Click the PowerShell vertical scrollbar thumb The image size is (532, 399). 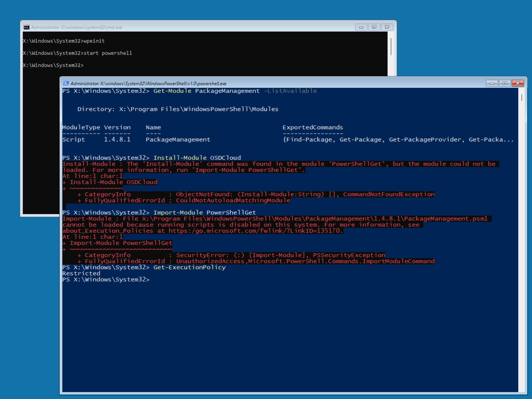[522, 97]
